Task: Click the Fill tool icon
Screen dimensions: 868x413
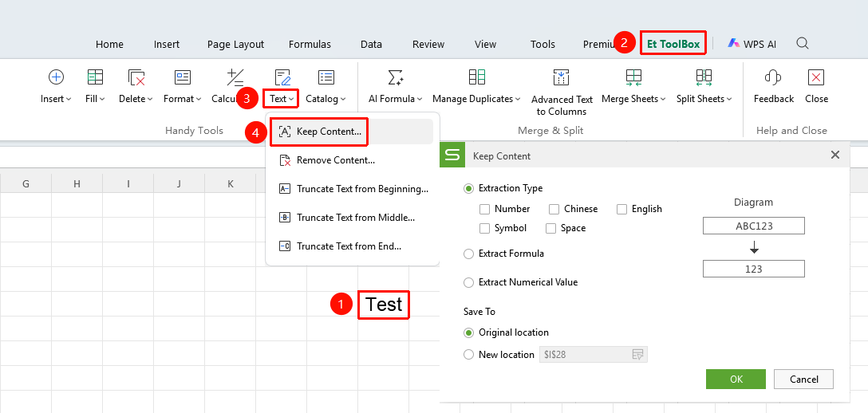Action: pos(95,77)
